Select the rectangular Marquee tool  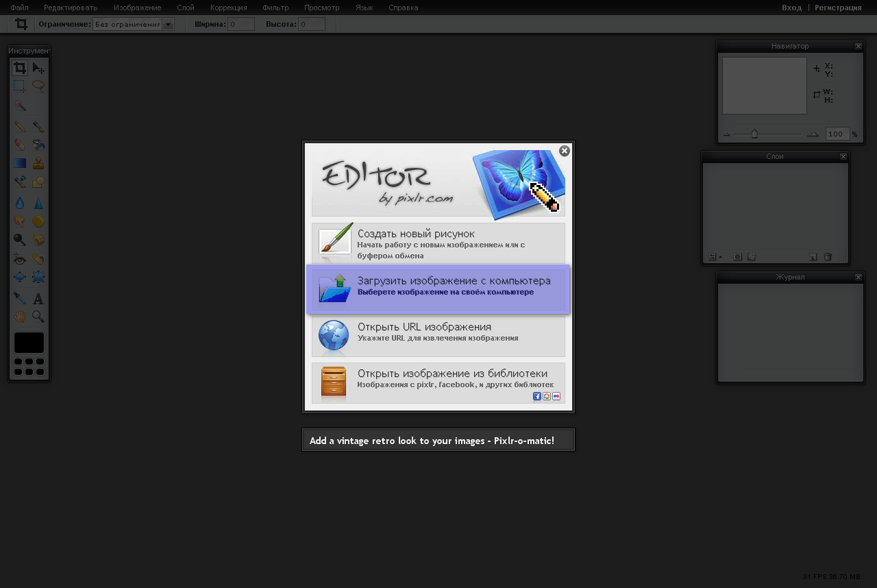[20, 86]
